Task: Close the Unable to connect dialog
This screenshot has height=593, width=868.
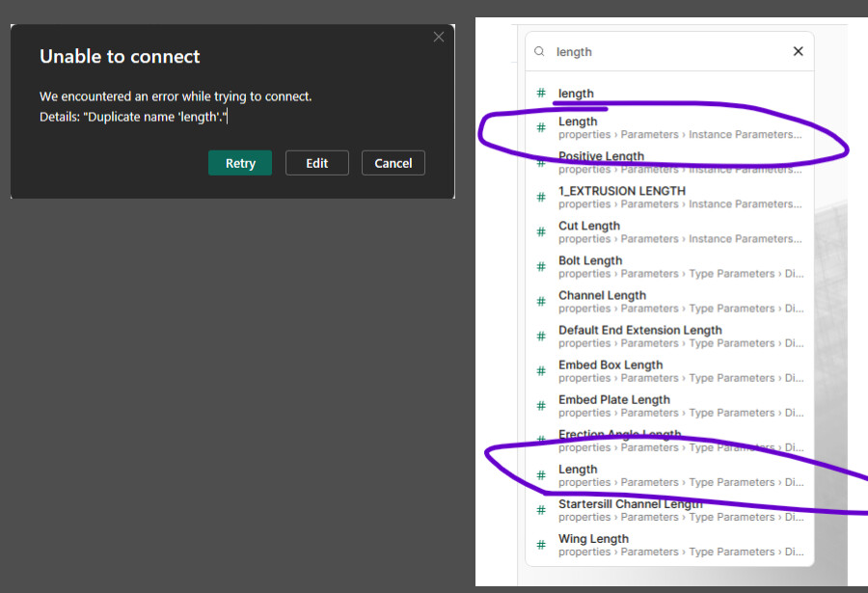Action: [x=439, y=37]
